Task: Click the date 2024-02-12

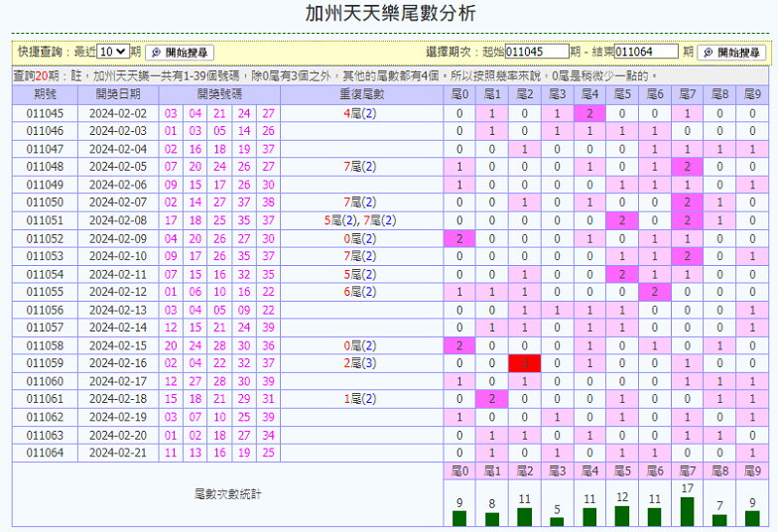Action: pyautogui.click(x=118, y=292)
